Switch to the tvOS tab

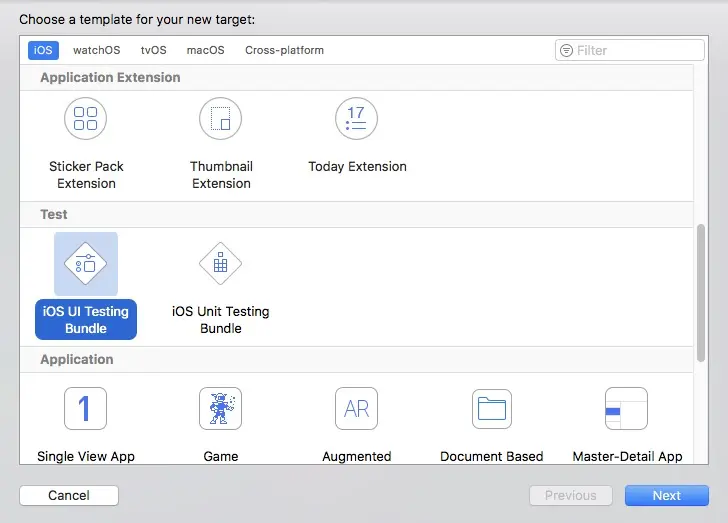[154, 50]
